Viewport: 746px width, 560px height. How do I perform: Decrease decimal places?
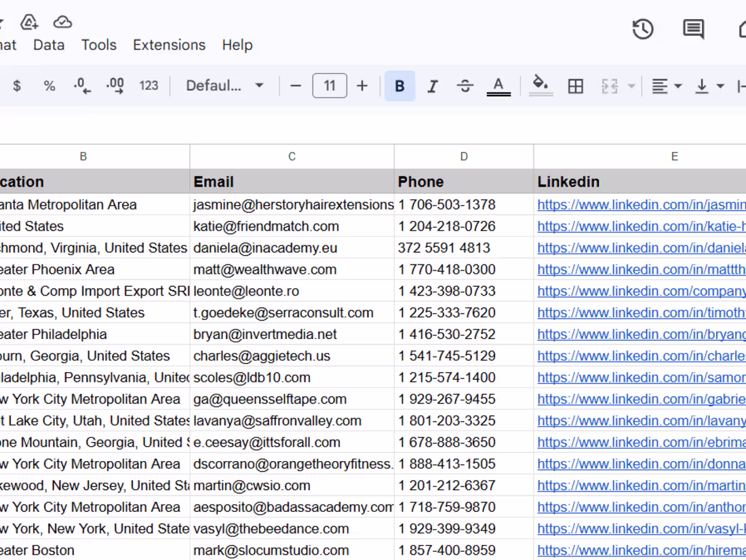click(x=82, y=86)
